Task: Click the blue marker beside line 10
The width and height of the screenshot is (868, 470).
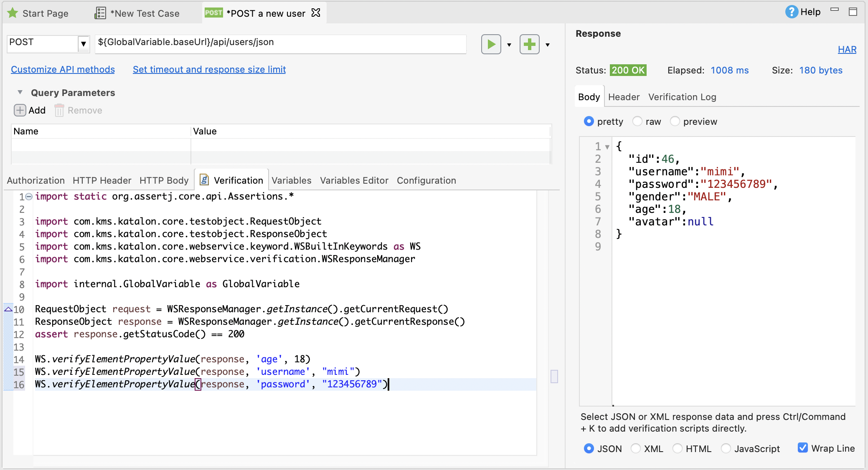Action: (8, 309)
